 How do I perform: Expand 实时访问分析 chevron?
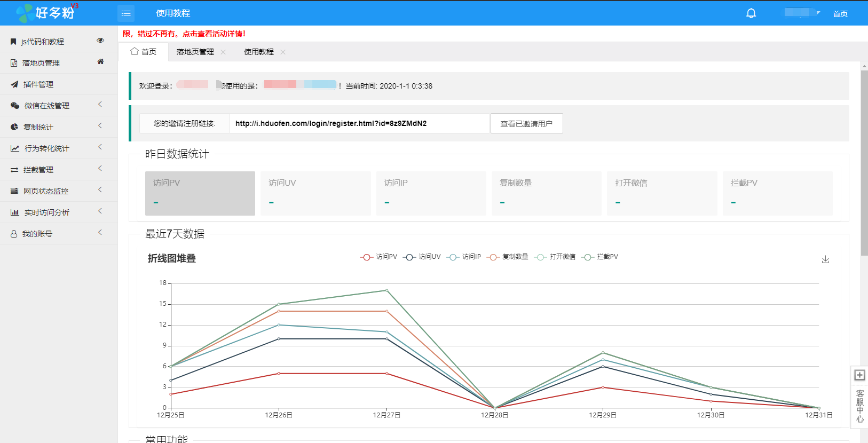100,211
